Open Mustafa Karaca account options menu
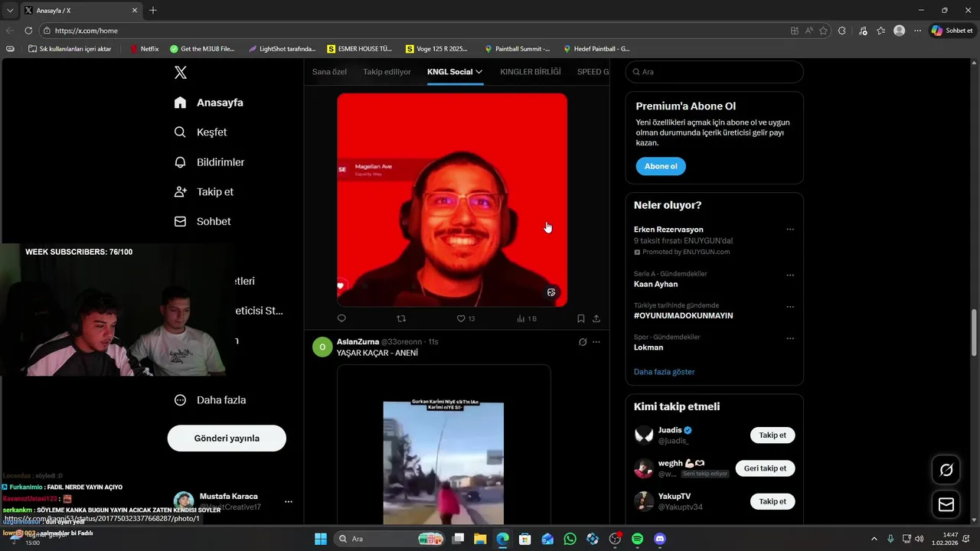The image size is (980, 551). click(x=289, y=502)
